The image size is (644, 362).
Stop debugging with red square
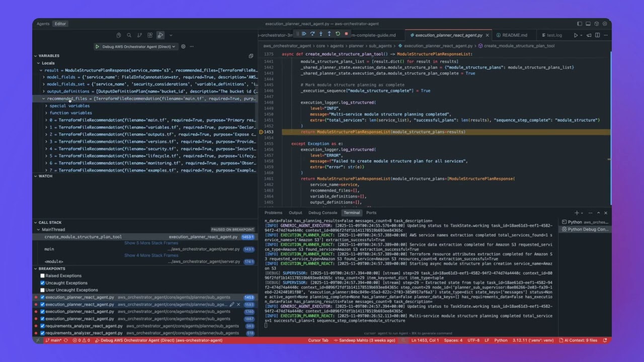pos(346,34)
